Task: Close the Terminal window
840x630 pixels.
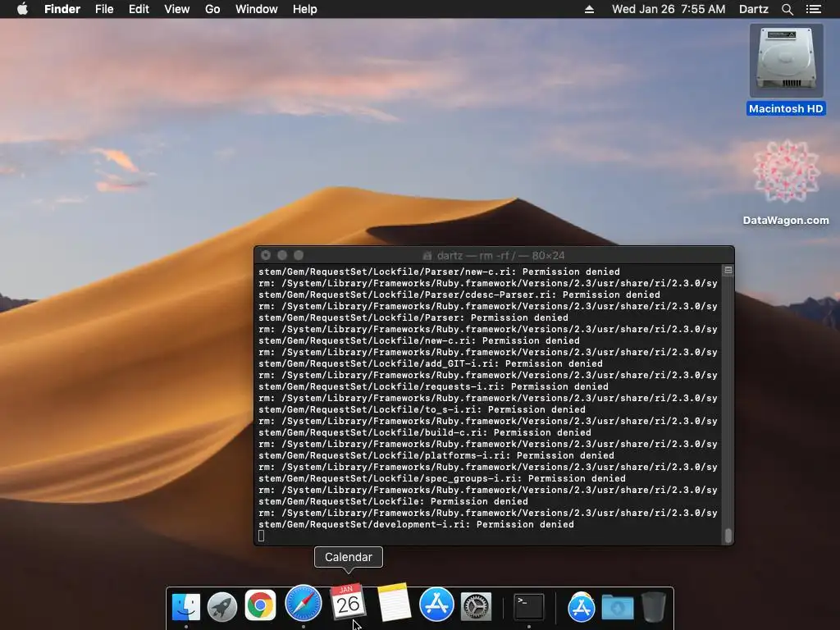Action: coord(266,255)
